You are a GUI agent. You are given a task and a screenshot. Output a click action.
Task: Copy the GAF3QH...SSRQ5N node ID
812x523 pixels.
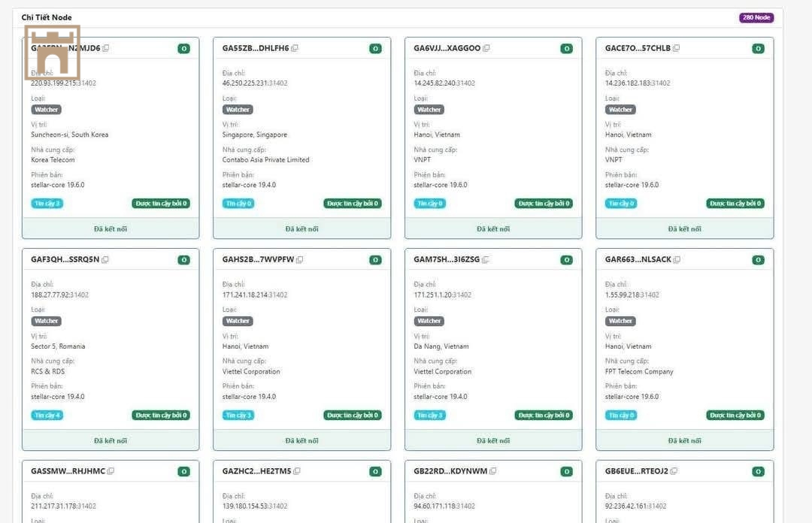coord(105,260)
